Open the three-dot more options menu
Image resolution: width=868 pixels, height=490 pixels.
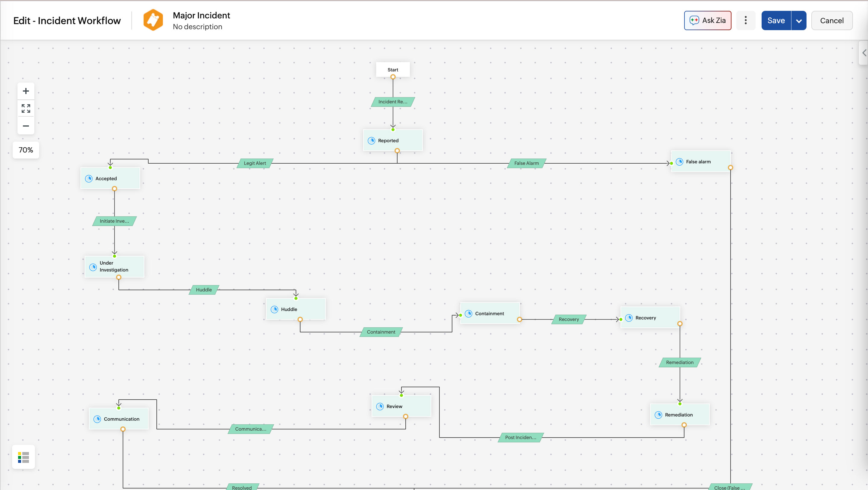pyautogui.click(x=745, y=20)
